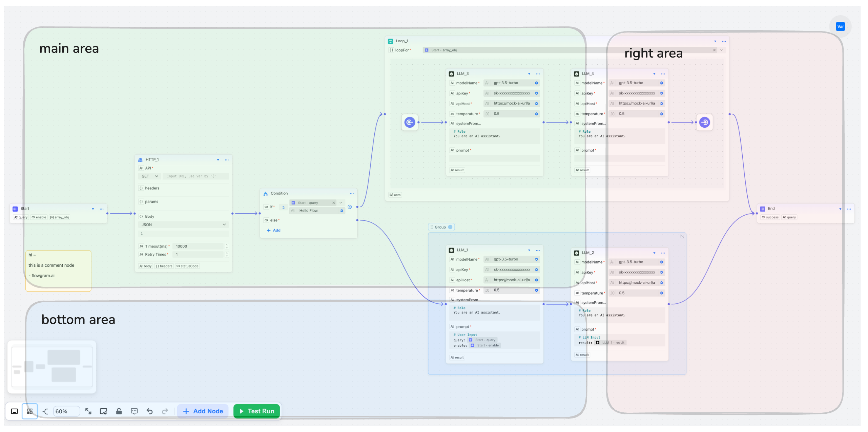This screenshot has height=432, width=868.
Task: Click the switch line type icon
Action: click(45, 411)
